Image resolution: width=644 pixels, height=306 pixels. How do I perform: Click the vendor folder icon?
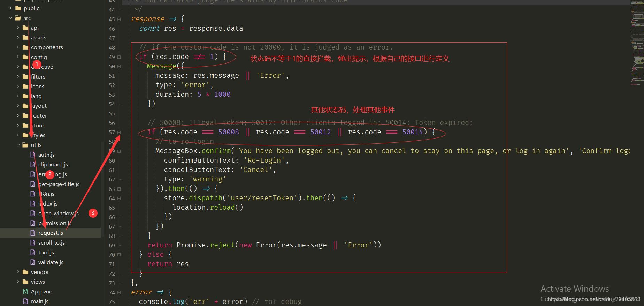25,272
